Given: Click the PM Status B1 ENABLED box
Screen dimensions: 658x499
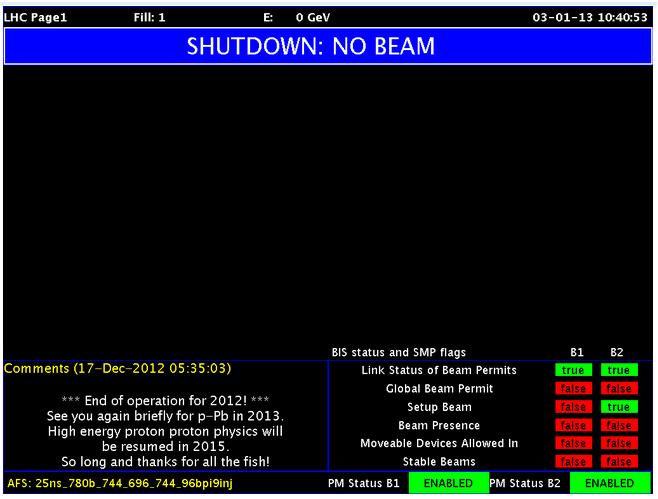Looking at the screenshot, I should (447, 484).
